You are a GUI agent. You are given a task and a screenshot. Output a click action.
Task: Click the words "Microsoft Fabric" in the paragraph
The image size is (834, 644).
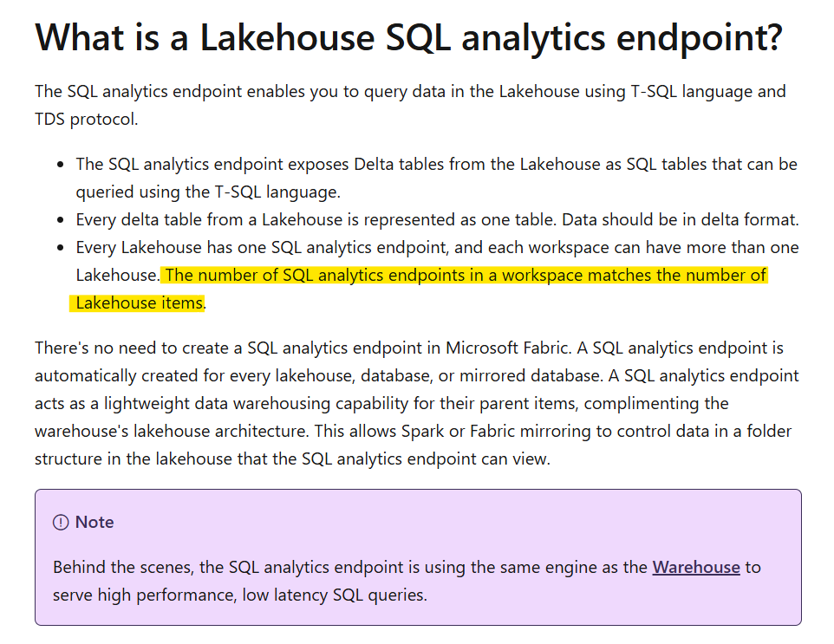(500, 348)
